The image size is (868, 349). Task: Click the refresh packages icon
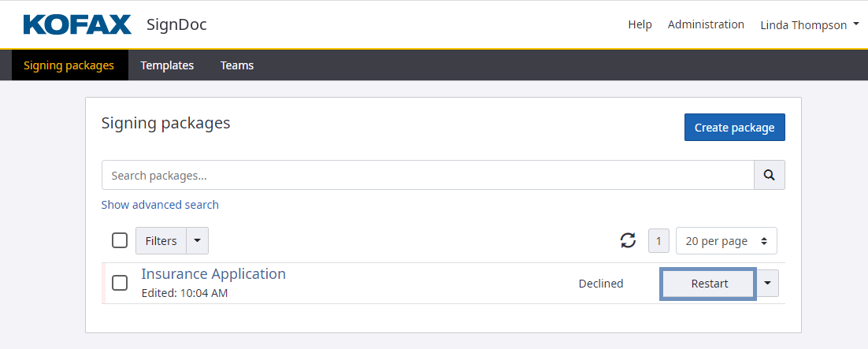(x=628, y=241)
